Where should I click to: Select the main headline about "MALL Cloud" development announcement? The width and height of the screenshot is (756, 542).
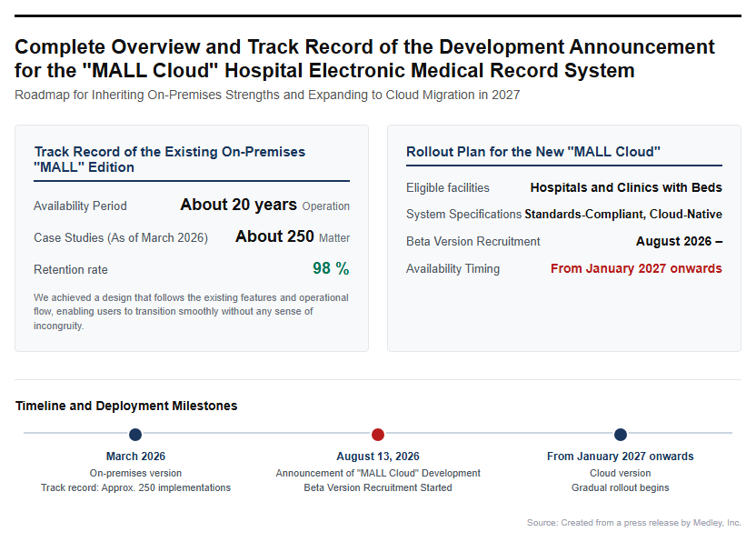pos(364,58)
